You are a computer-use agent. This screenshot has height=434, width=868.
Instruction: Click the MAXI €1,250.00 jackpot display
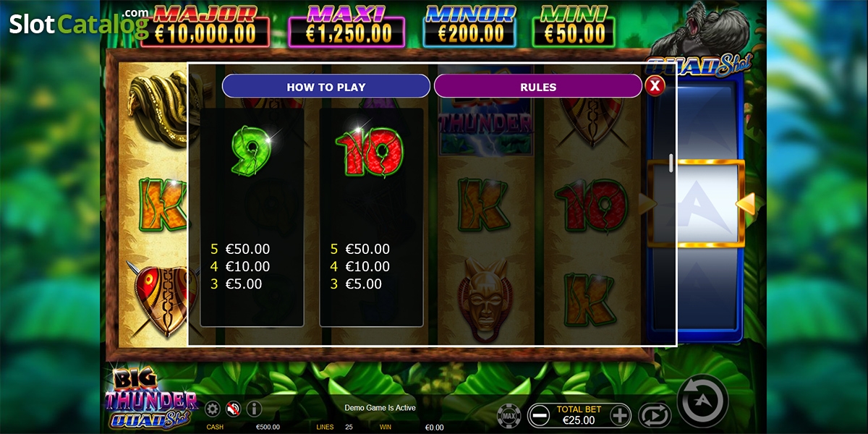tap(347, 25)
